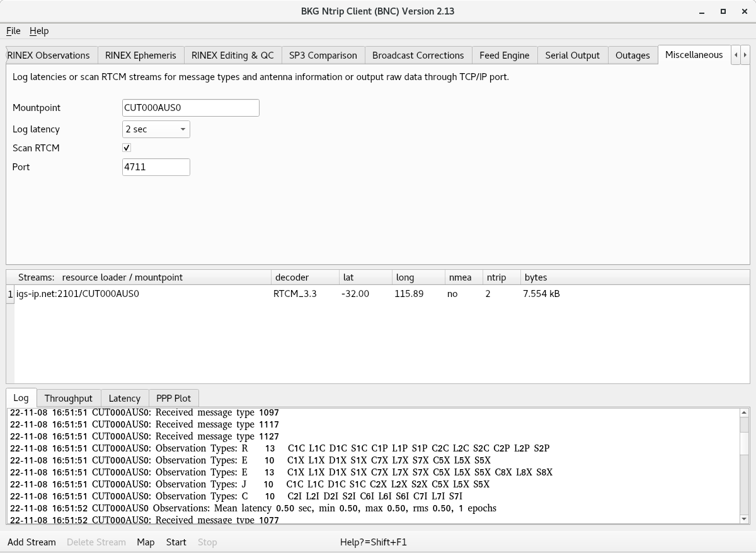Screen dimensions: 756x553
Task: Switch to Broadcast Corrections tab
Action: click(x=418, y=55)
